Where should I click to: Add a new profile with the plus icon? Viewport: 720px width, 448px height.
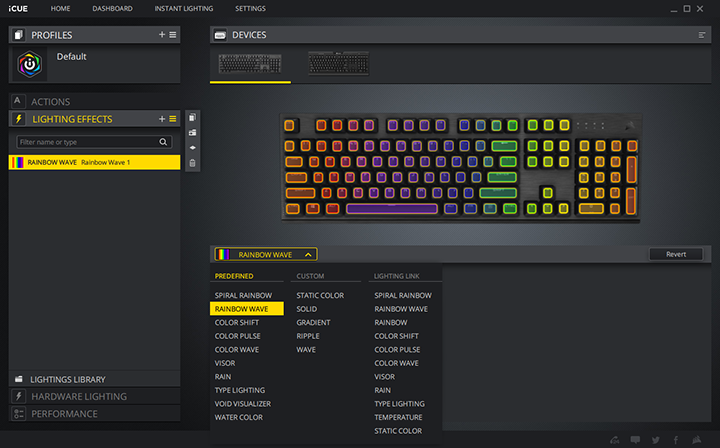click(x=161, y=35)
